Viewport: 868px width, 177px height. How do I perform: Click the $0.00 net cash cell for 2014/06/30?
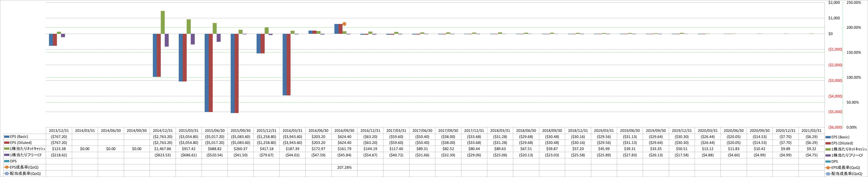click(110, 149)
